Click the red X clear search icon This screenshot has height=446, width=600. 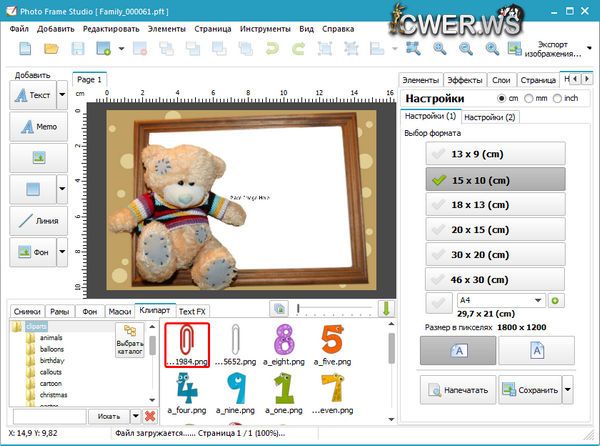pyautogui.click(x=150, y=415)
